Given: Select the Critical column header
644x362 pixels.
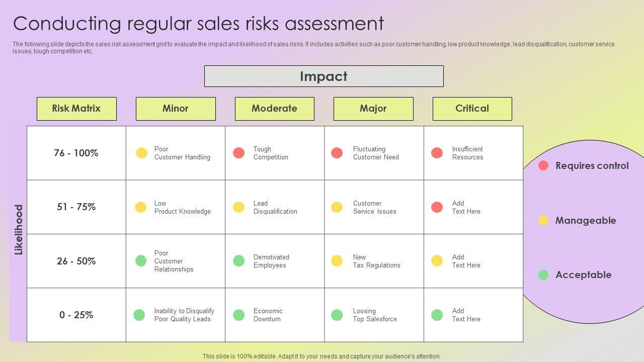Looking at the screenshot, I should click(x=472, y=109).
